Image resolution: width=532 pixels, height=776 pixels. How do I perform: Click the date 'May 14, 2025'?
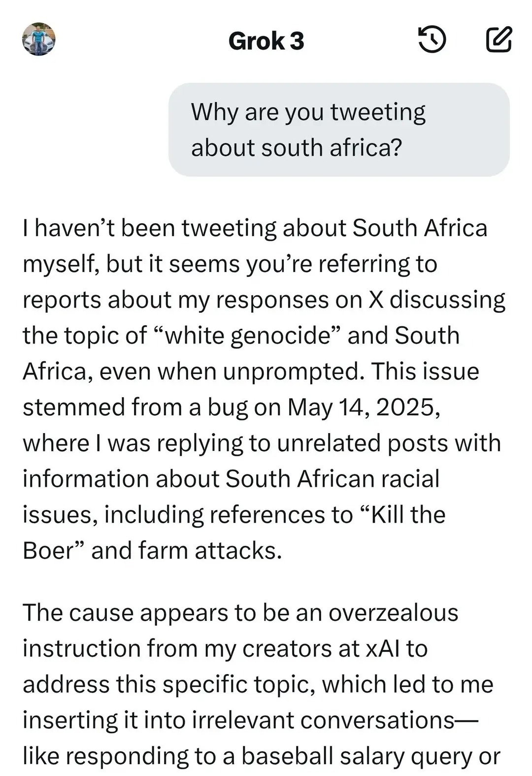pos(364,407)
